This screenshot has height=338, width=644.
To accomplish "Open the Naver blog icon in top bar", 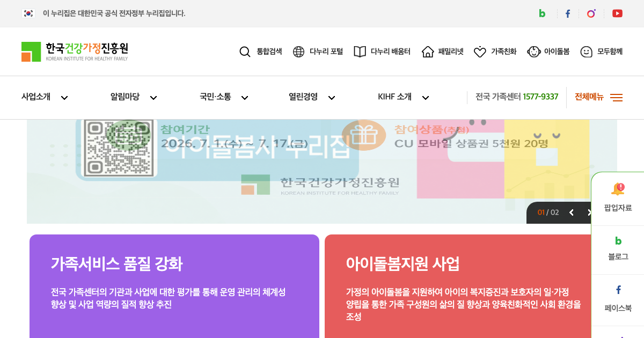I will [542, 13].
